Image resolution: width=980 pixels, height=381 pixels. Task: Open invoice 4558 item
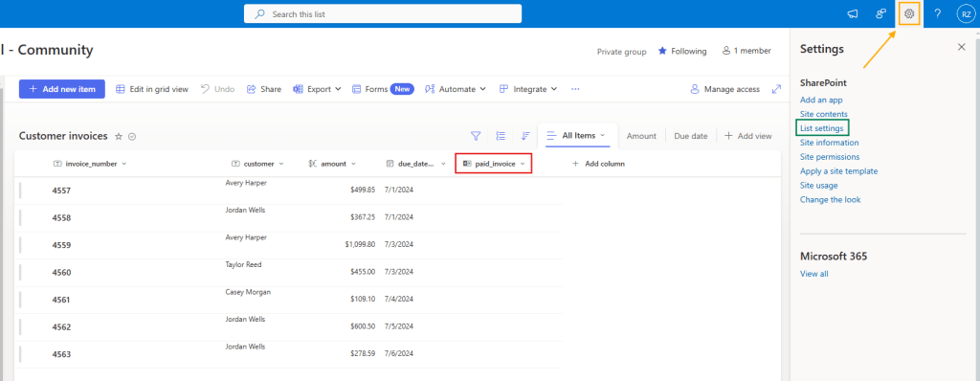61,217
